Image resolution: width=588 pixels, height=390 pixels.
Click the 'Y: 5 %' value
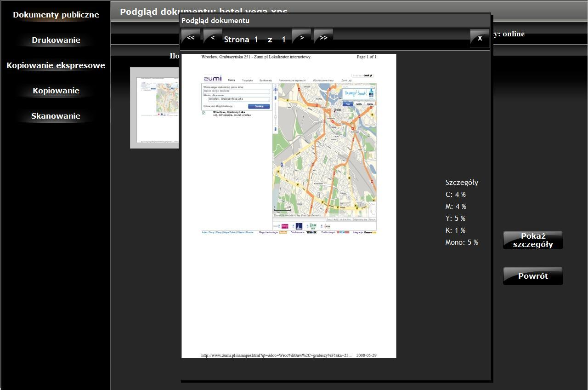click(455, 218)
